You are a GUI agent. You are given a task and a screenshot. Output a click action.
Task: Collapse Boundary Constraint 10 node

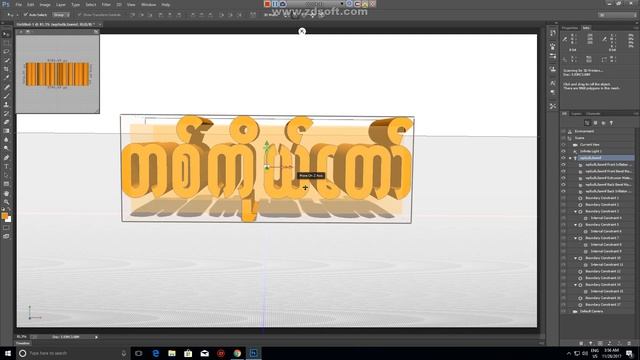(x=576, y=258)
